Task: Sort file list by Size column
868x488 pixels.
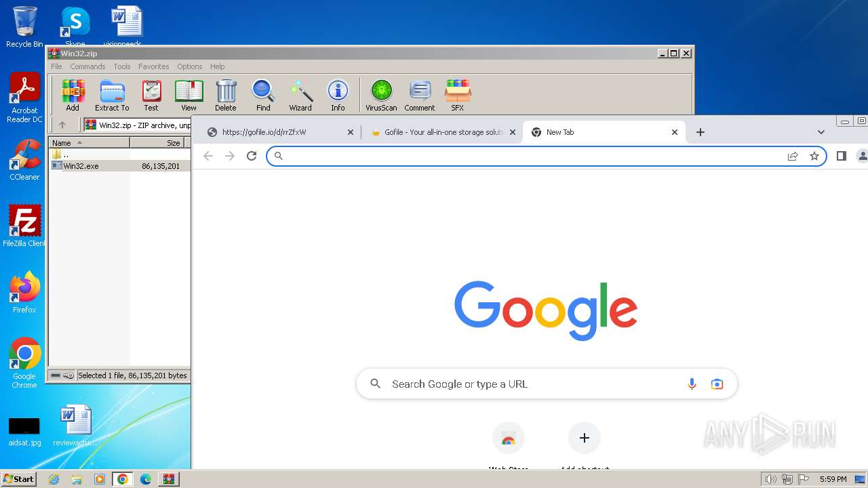Action: pos(157,143)
